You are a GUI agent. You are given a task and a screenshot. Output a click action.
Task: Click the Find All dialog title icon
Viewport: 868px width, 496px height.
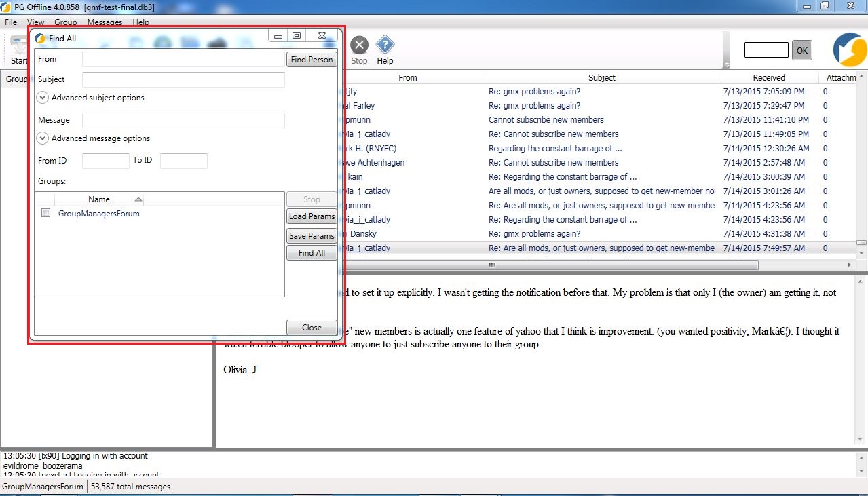point(40,39)
